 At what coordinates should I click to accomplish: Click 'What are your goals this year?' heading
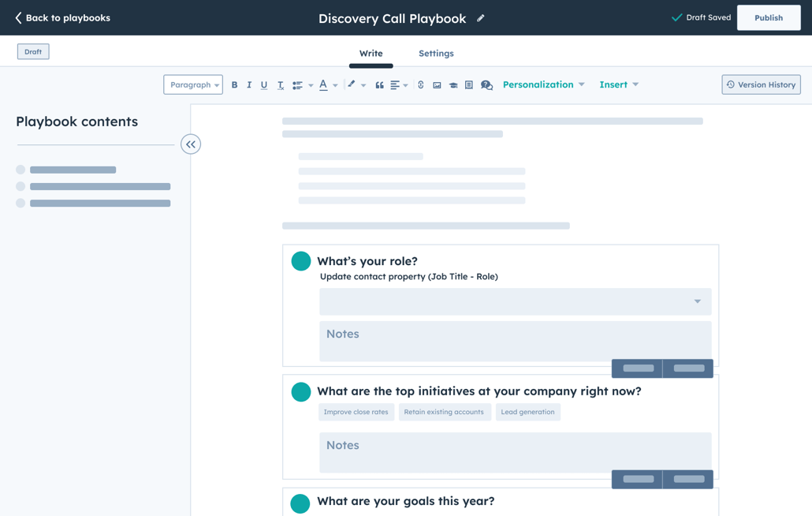pos(405,501)
